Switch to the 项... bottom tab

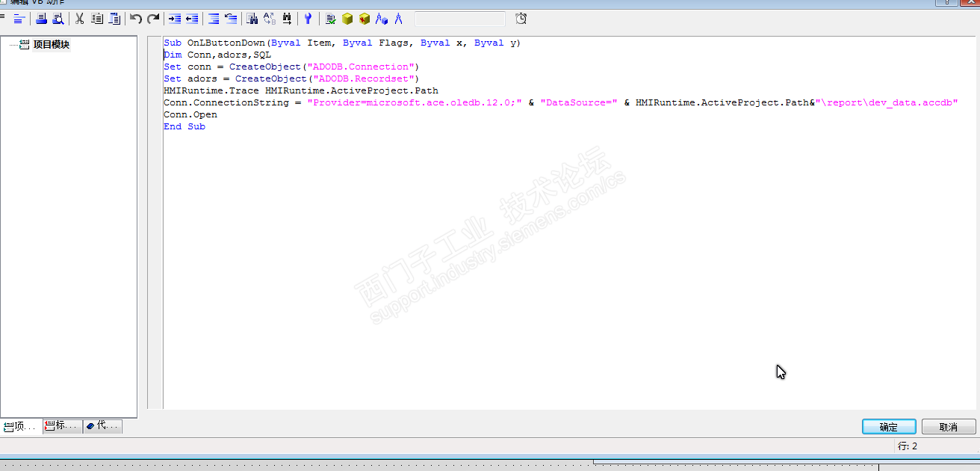click(22, 426)
